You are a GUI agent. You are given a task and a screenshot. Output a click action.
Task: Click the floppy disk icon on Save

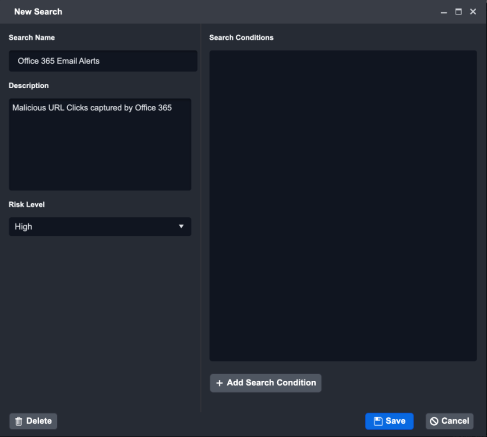click(x=378, y=421)
